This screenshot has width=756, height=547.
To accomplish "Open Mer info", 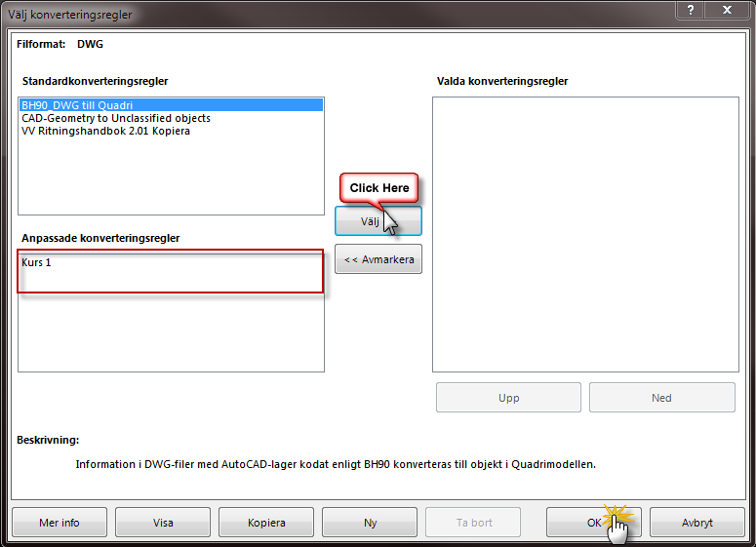I will coord(60,523).
